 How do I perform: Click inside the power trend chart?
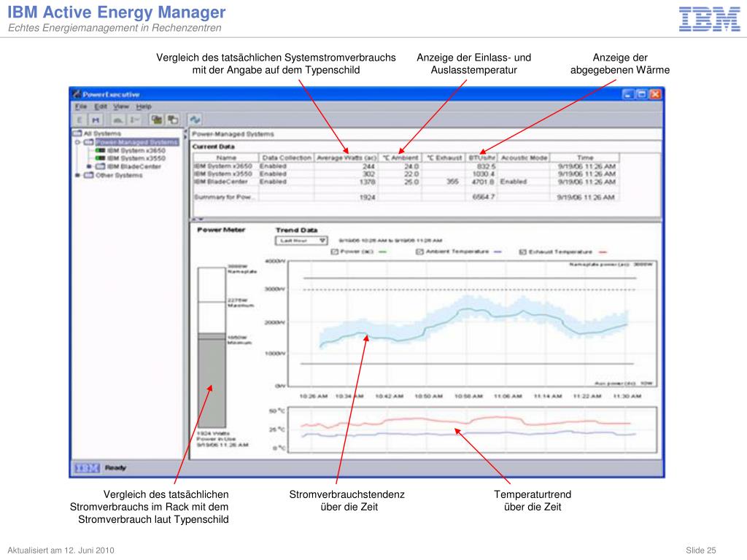pos(472,324)
